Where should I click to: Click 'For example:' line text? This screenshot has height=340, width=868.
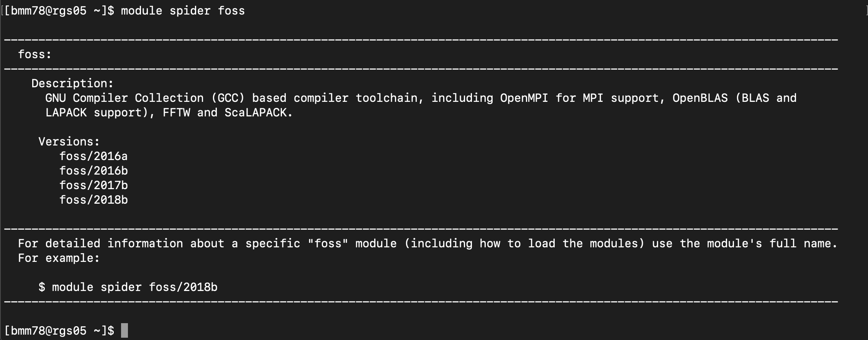[59, 258]
